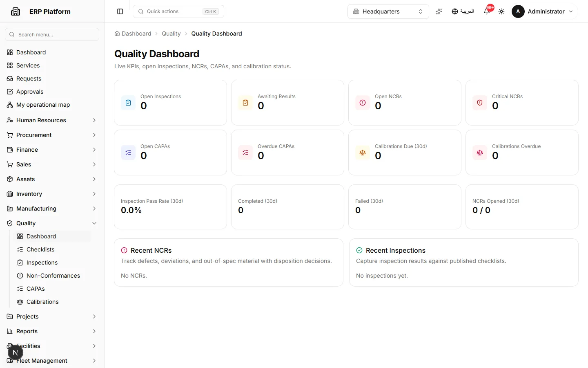
Task: Collapse the Quality menu chevron
Action: [94, 223]
